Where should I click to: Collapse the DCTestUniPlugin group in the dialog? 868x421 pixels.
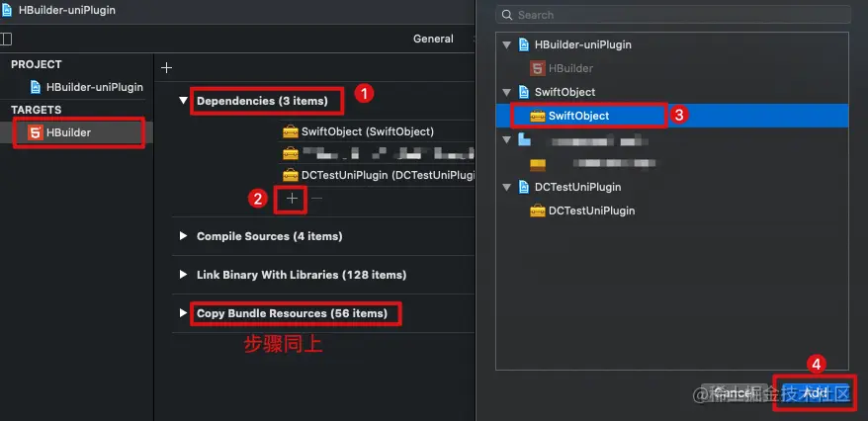point(506,188)
